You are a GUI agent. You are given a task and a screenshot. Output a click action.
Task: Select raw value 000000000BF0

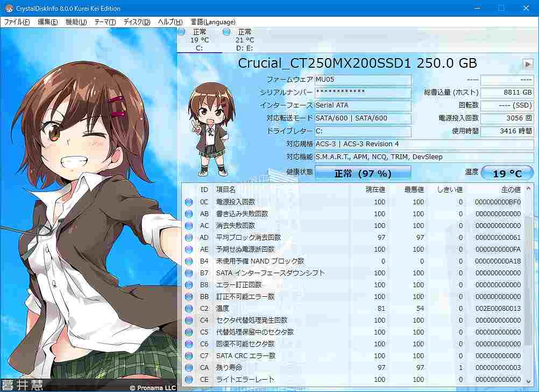tap(498, 202)
